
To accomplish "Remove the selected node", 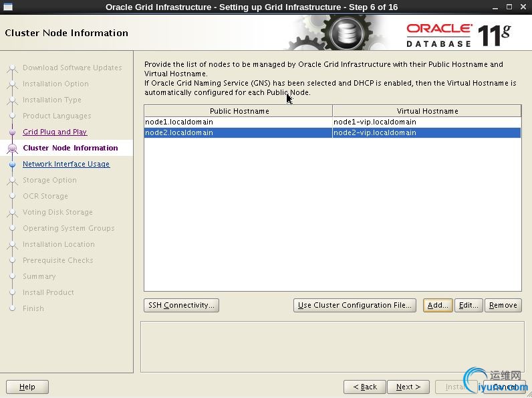I will point(503,305).
